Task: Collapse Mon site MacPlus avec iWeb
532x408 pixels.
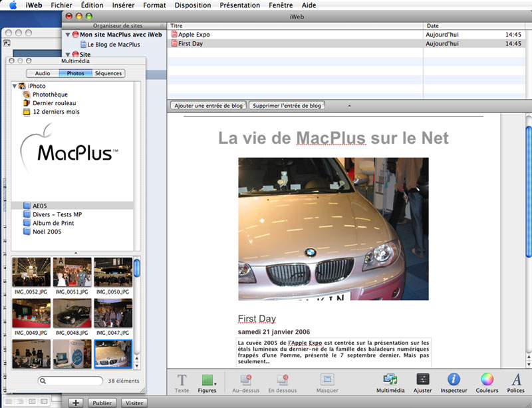Action: coord(68,35)
